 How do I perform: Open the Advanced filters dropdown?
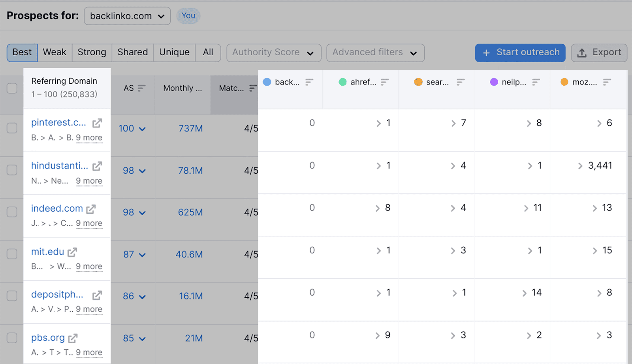point(375,53)
